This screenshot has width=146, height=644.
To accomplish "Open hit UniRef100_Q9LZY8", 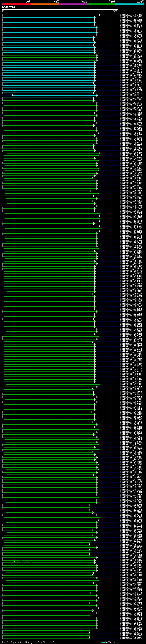I will 131,17.
